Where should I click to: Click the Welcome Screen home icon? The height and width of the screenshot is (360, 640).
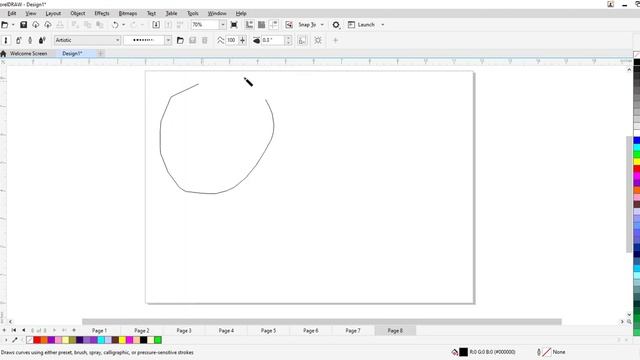4,53
